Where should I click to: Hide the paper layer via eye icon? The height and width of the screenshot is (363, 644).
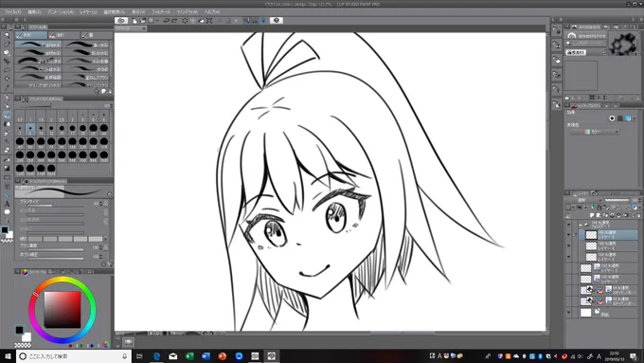(568, 313)
